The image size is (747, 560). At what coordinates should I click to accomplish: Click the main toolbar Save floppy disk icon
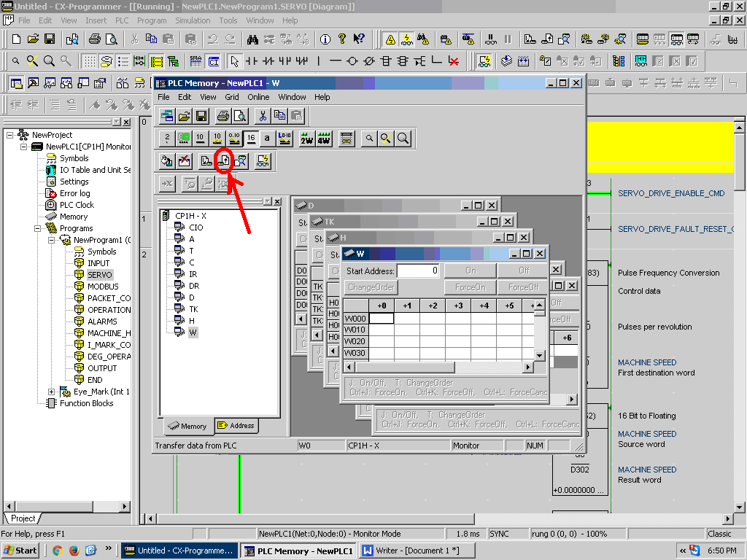[x=50, y=39]
